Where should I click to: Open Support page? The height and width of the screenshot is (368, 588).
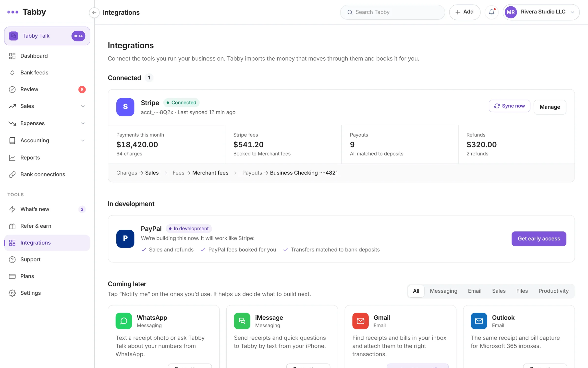[x=47, y=260]
